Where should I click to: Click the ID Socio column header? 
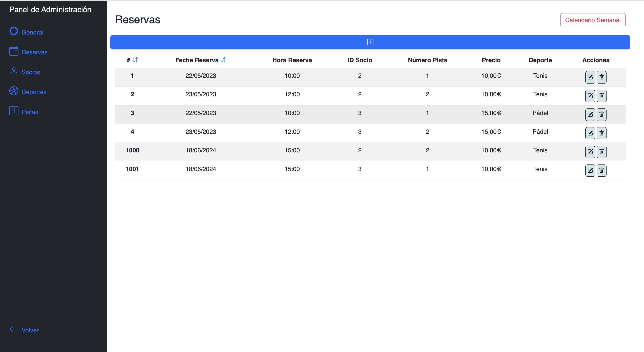(x=359, y=60)
